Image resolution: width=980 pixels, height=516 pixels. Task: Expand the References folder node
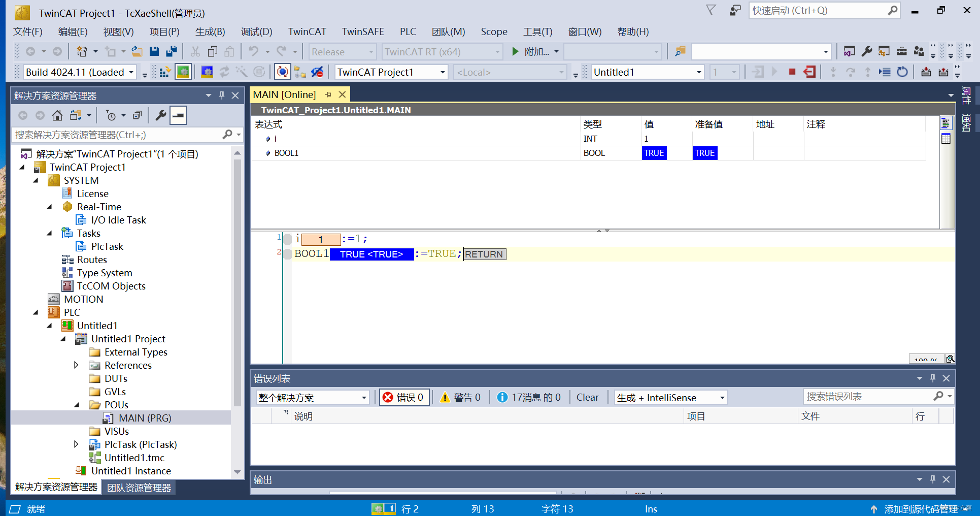(x=76, y=365)
